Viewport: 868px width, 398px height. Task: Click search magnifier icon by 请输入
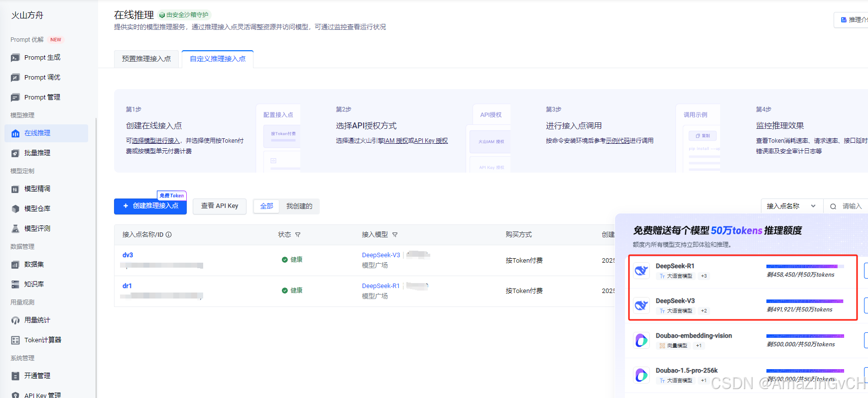click(833, 206)
